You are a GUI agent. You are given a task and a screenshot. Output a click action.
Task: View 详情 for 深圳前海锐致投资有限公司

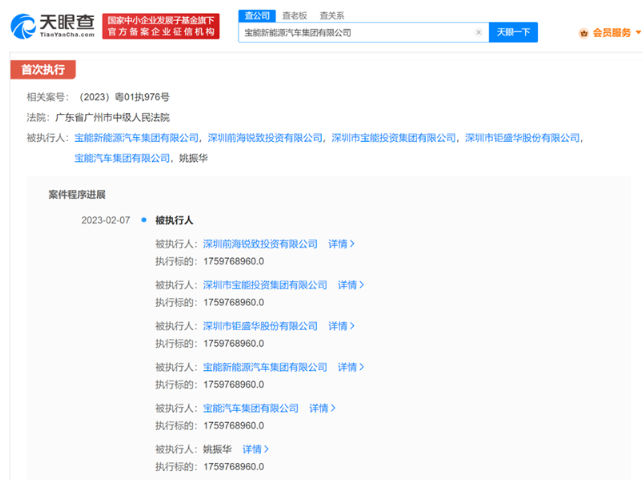(341, 244)
